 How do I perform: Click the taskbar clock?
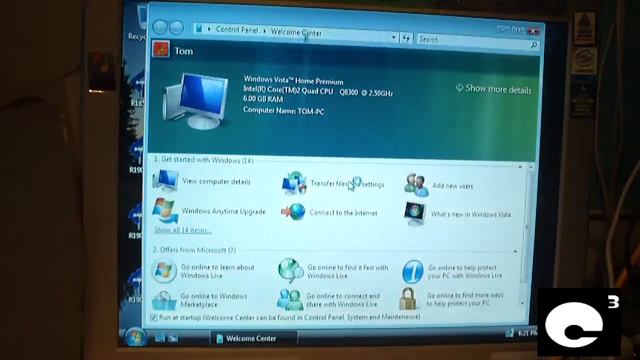tap(527, 333)
